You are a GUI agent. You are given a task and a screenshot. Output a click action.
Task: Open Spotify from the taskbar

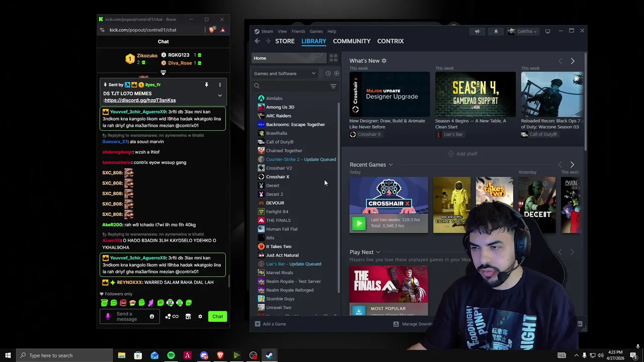coord(171,355)
